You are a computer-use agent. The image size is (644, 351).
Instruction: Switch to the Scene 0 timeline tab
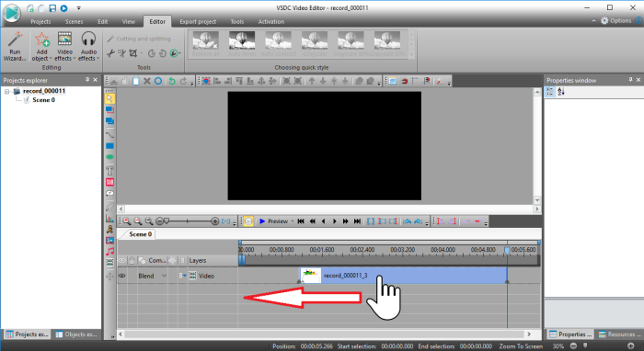pyautogui.click(x=140, y=234)
